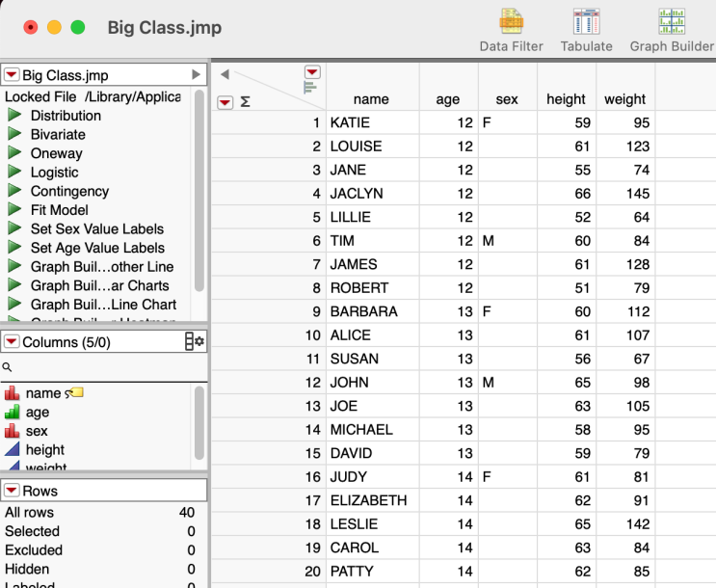The height and width of the screenshot is (588, 716).
Task: Click ordinal icon beside age column
Action: tap(12, 412)
